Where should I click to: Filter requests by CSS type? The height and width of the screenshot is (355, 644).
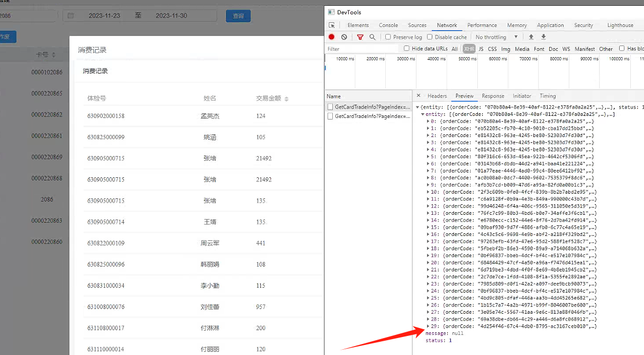tap(492, 49)
